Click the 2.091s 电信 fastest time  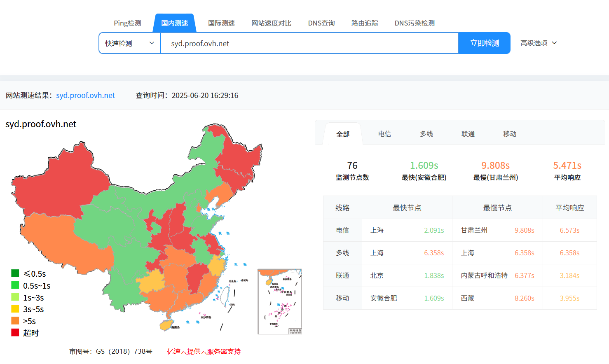(x=434, y=230)
